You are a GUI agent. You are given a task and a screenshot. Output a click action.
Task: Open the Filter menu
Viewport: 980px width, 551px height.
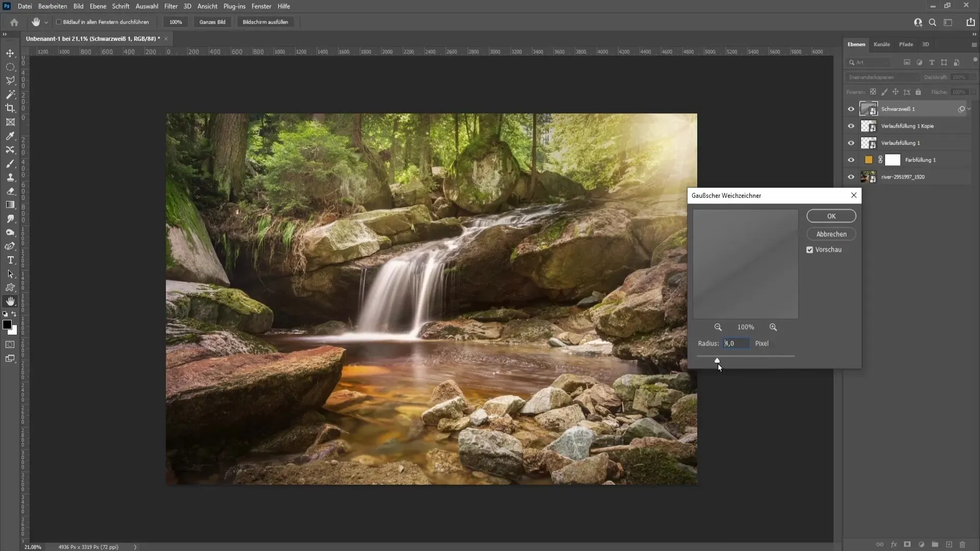[x=170, y=6]
